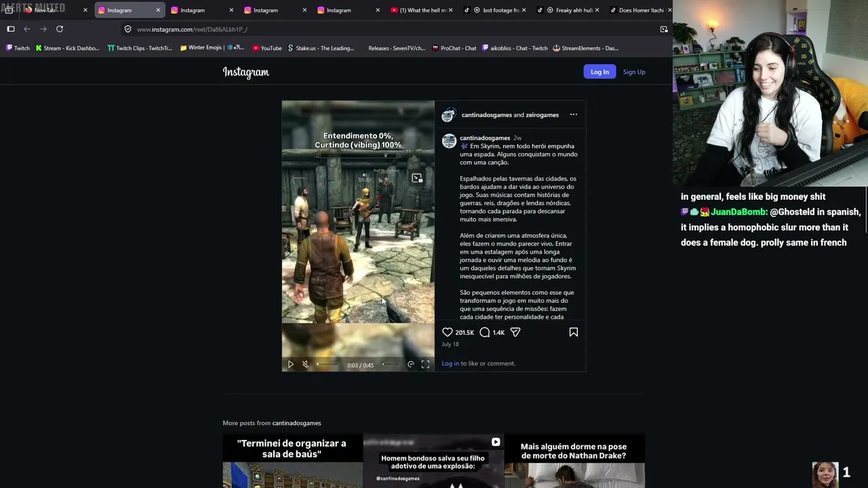
Task: Toggle the browser sidebar icon
Action: point(11,29)
